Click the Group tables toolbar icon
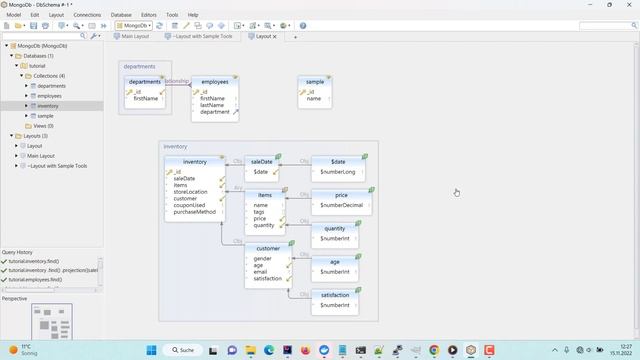The height and width of the screenshot is (360, 640). tap(198, 26)
